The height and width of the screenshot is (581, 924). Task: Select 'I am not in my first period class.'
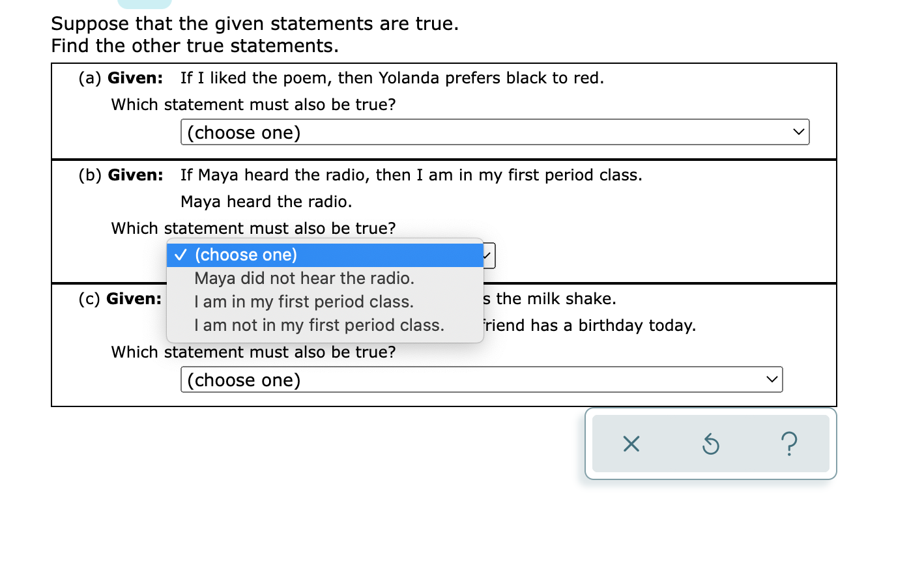tap(320, 325)
